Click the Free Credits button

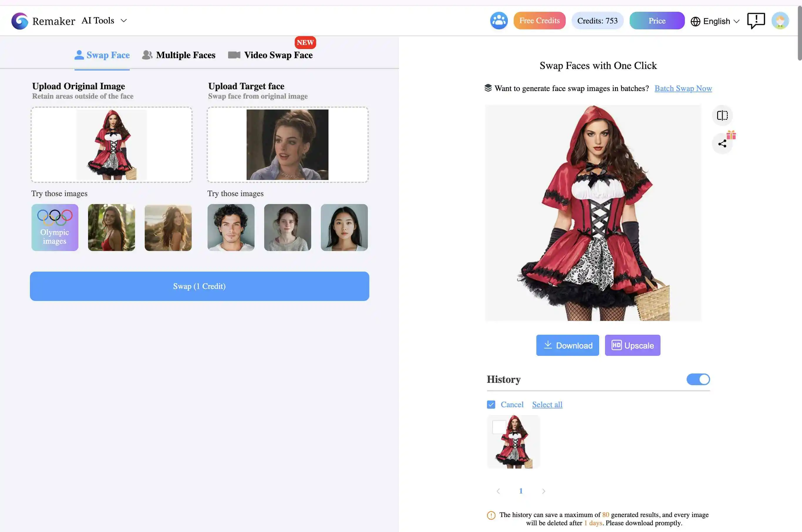(x=539, y=21)
